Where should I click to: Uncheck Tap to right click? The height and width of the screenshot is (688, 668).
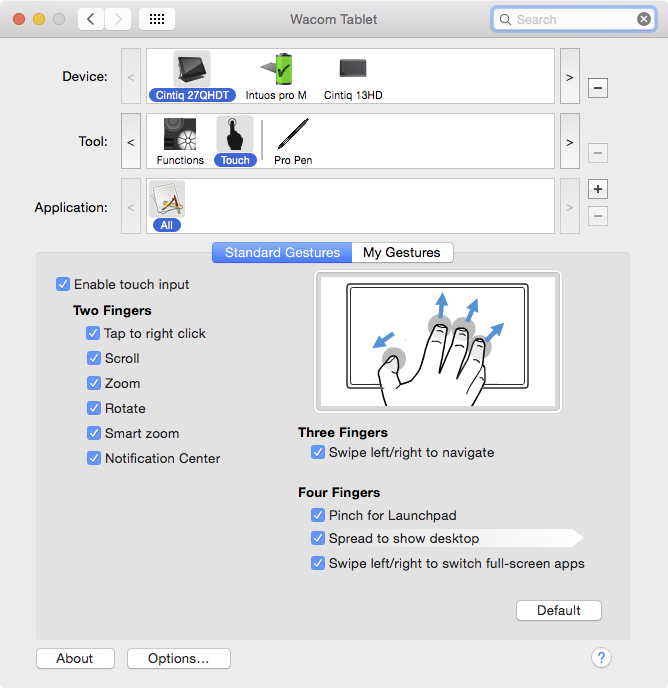coord(93,333)
